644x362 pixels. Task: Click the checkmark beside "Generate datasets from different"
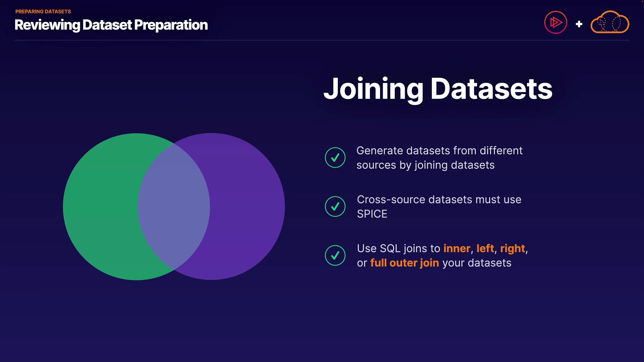coord(335,158)
